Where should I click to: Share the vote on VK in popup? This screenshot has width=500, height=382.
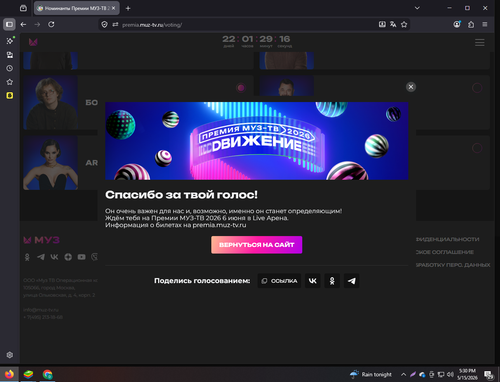point(313,281)
